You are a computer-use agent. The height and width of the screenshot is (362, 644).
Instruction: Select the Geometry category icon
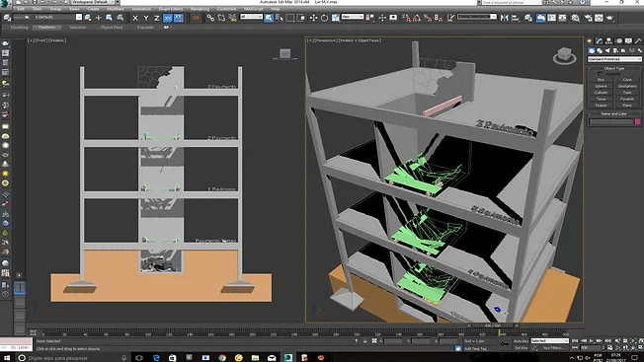592,50
